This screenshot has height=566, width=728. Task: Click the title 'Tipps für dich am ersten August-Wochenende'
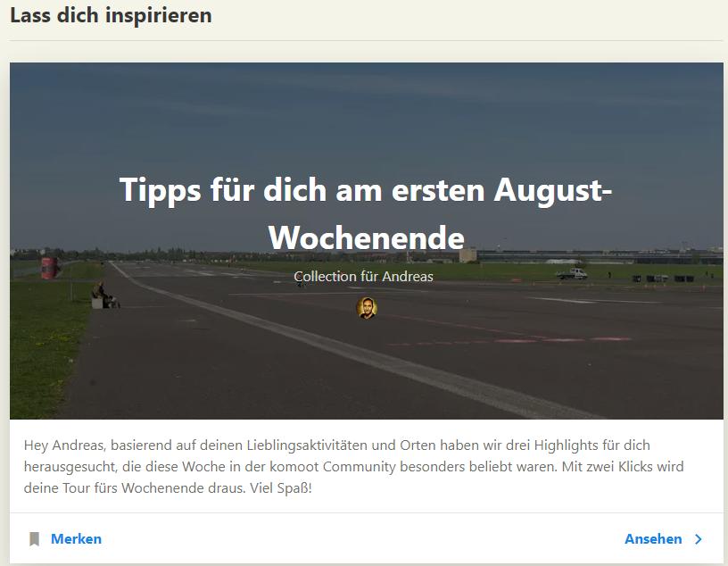[366, 213]
